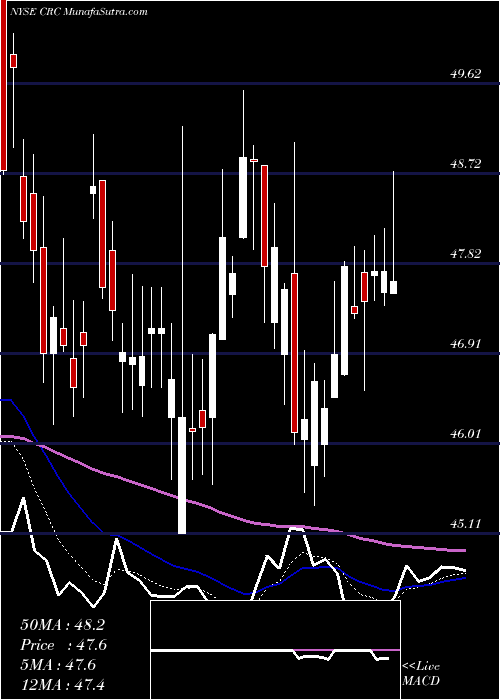The width and height of the screenshot is (500, 700).
Task: Click the 12MA : 47.4 readout
Action: pos(62,684)
